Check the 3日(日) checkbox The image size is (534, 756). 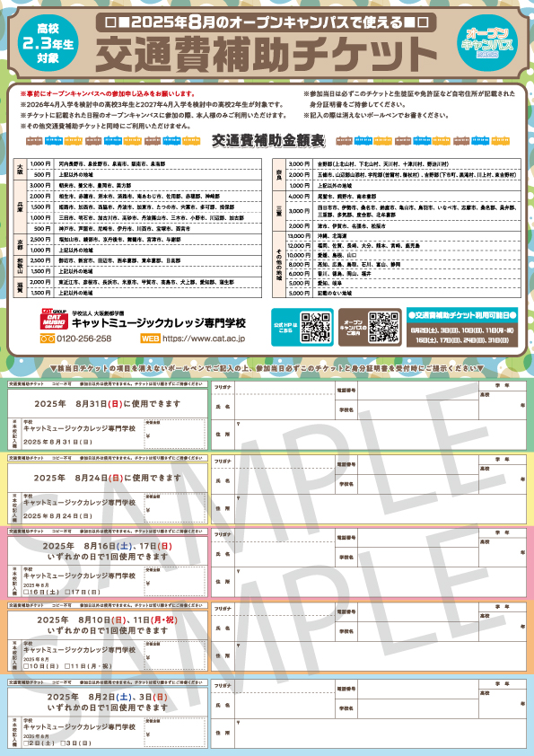pos(63,743)
